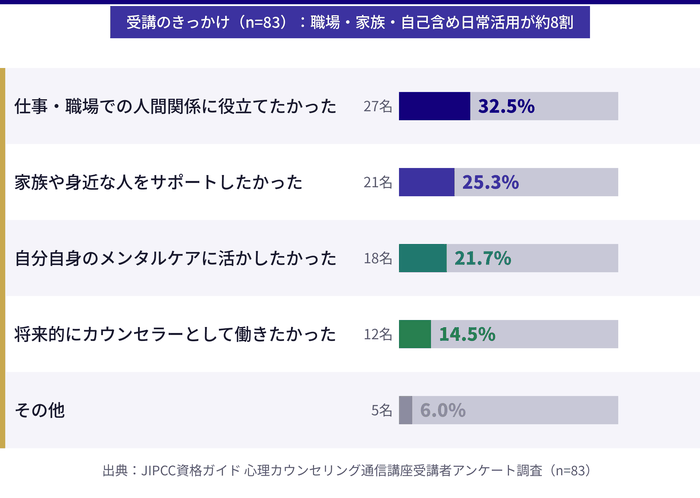Click the 32.5% percentage value
Viewport: 700px width, 498px height.
506,106
